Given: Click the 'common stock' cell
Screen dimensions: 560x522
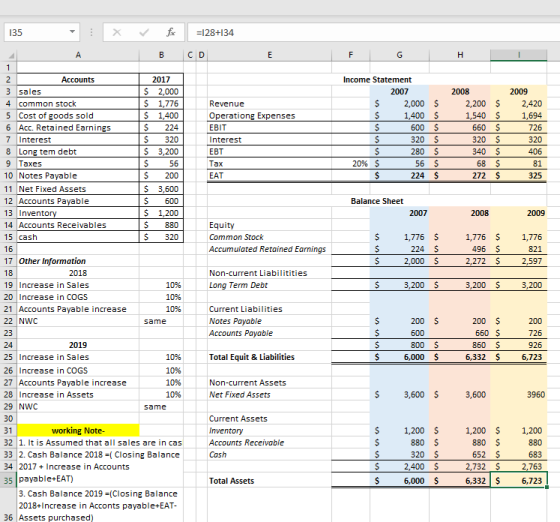Looking at the screenshot, I should 78,104.
